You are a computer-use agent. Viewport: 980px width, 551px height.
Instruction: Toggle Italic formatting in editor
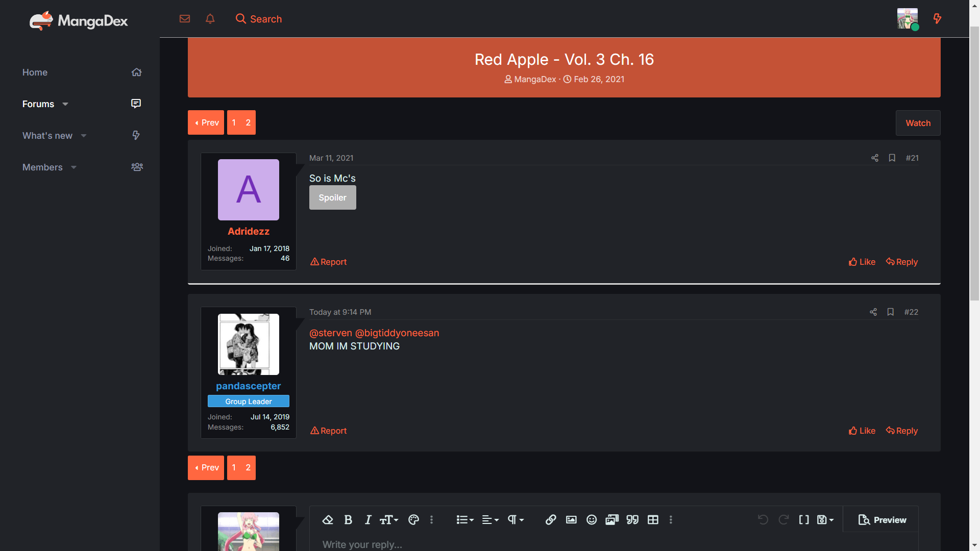[x=367, y=520]
